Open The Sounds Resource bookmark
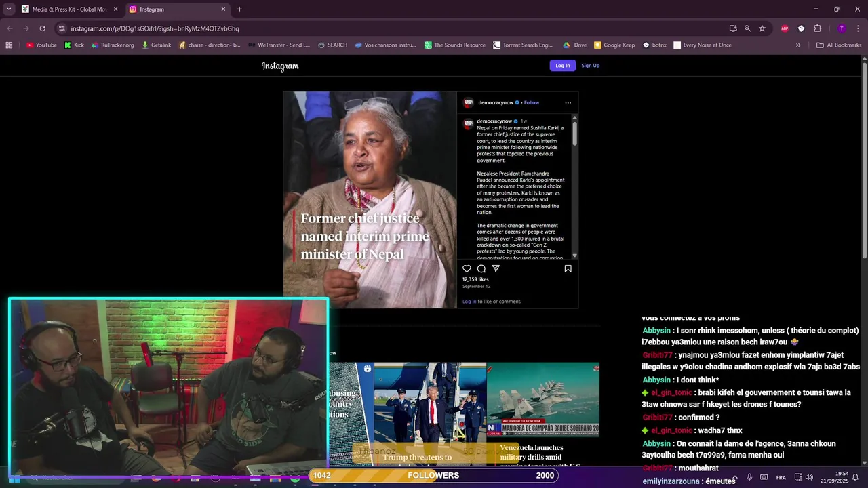Image resolution: width=868 pixels, height=488 pixels. point(455,45)
